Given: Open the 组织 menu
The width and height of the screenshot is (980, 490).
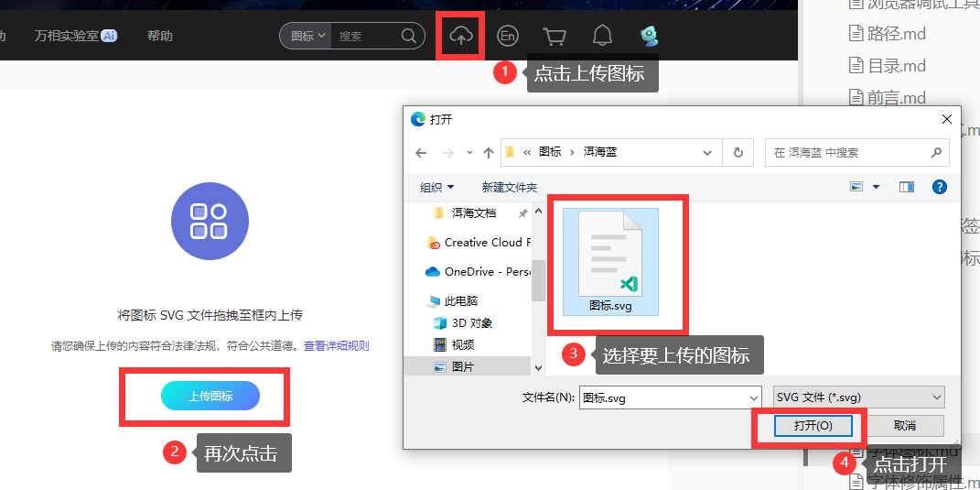Looking at the screenshot, I should [436, 187].
